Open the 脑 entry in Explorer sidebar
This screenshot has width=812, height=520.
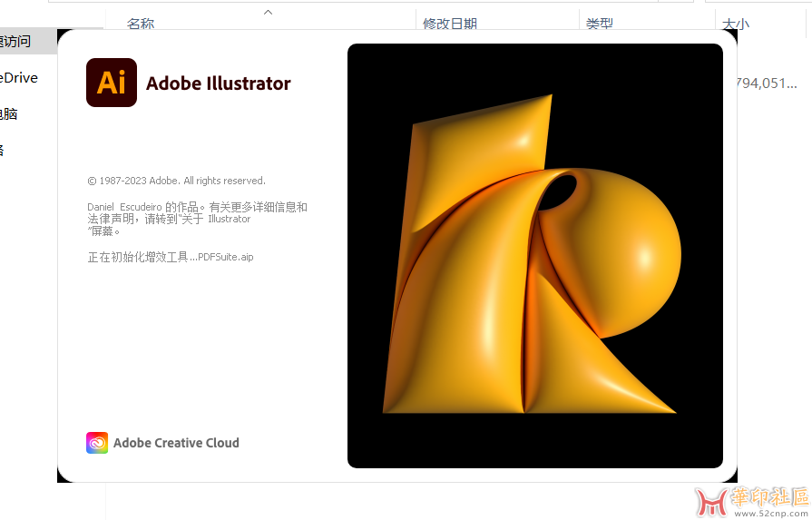click(9, 114)
